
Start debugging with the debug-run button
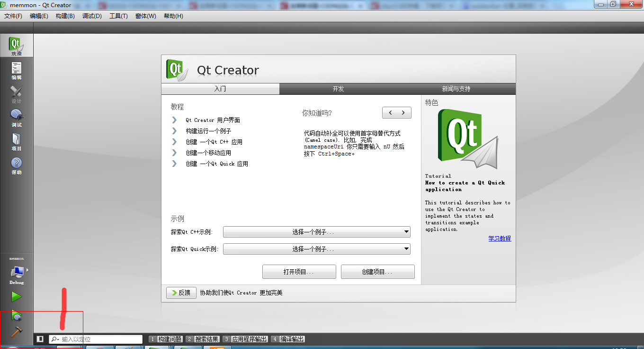(x=17, y=315)
